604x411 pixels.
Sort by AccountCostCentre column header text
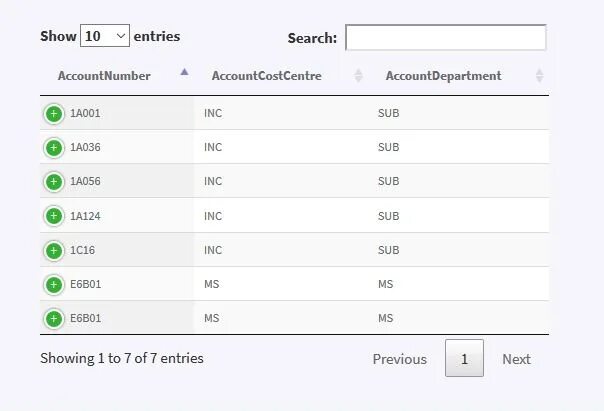tap(266, 76)
